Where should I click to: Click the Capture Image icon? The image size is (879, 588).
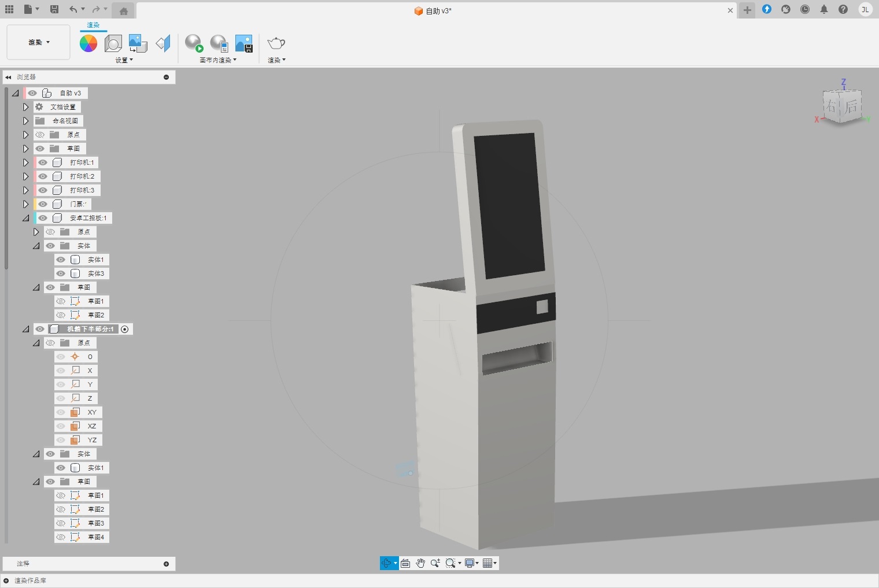point(244,43)
